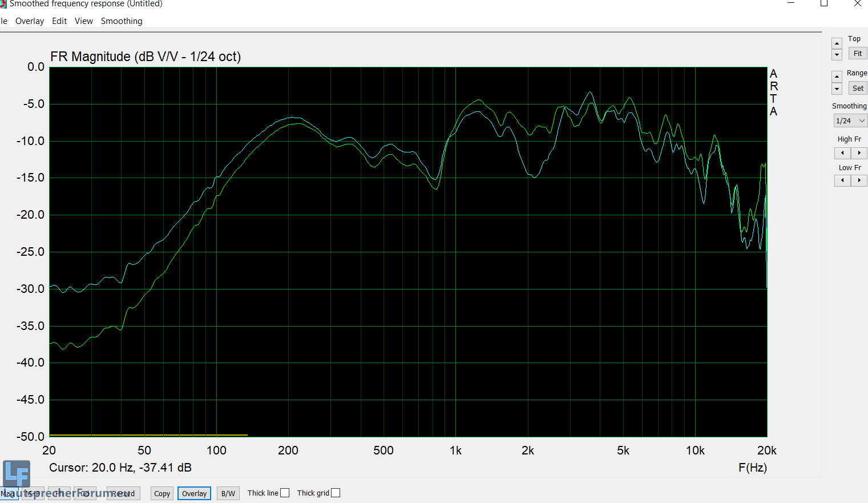Image resolution: width=868 pixels, height=503 pixels.
Task: Increase the Top value with up arrow
Action: (837, 43)
